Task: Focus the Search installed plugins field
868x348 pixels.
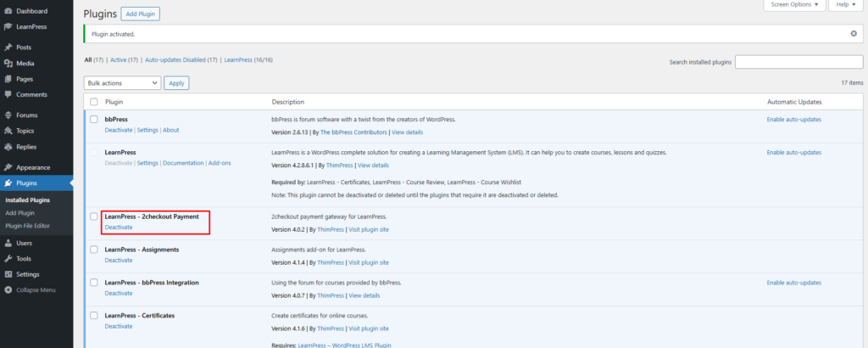Action: tap(798, 62)
